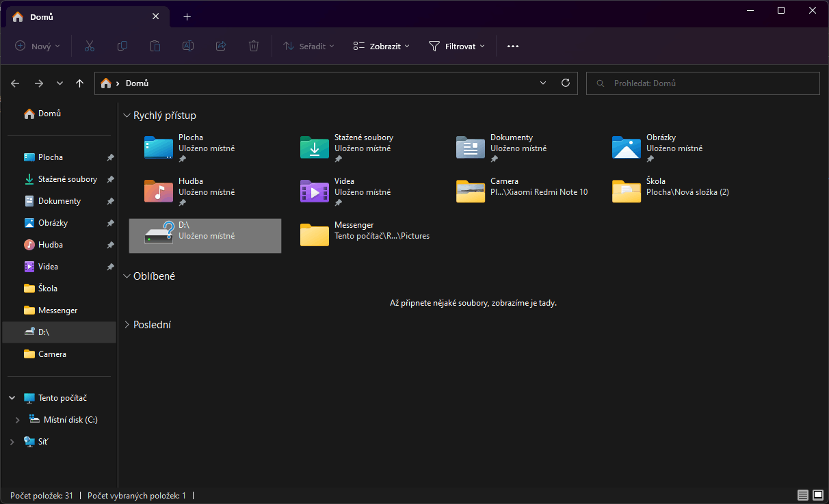Switch to large icons view in status bar
This screenshot has height=504, width=829.
pos(817,495)
